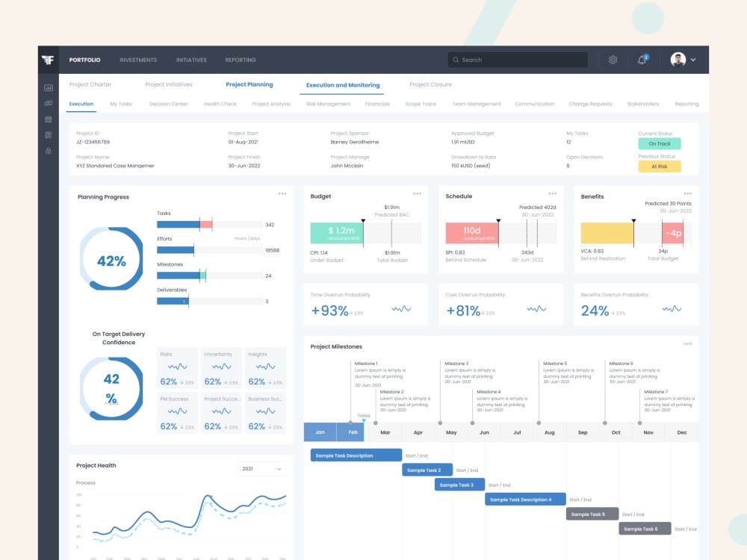Open Decision Center sub-tab

coord(169,104)
